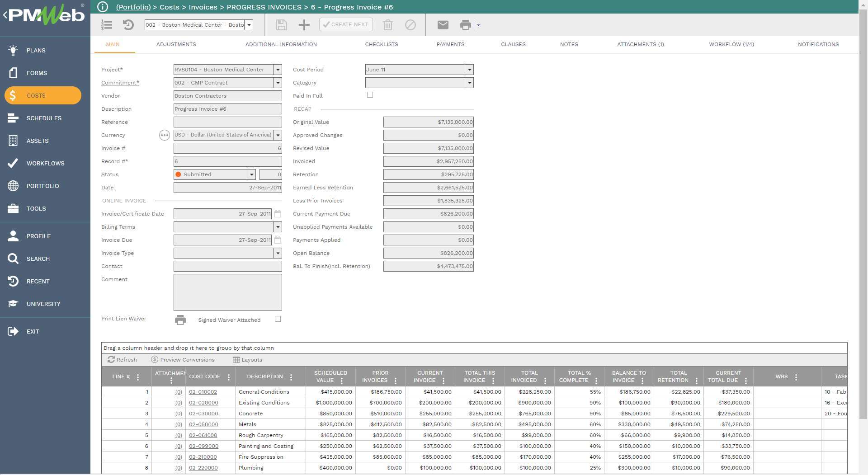The image size is (868, 475).
Task: Open the Billing Terms dropdown
Action: [x=278, y=227]
